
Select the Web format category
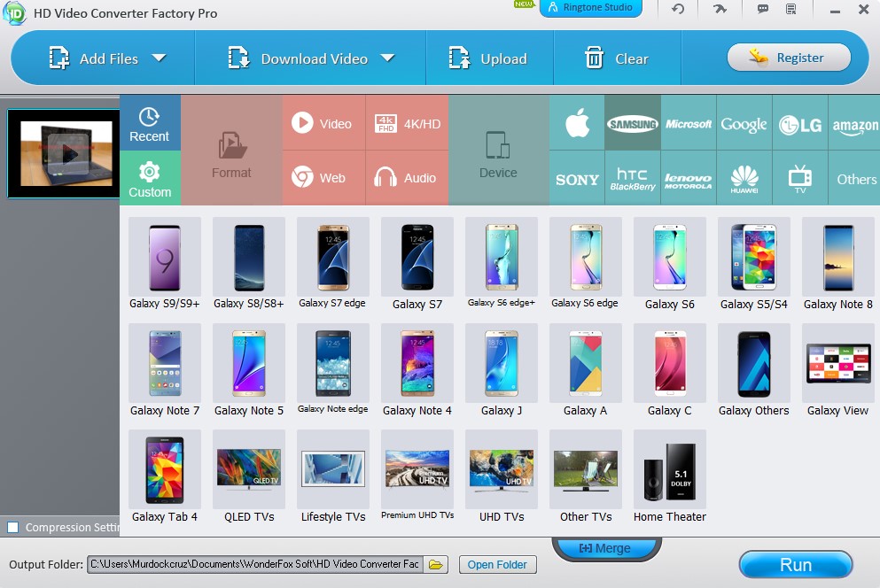(x=323, y=178)
